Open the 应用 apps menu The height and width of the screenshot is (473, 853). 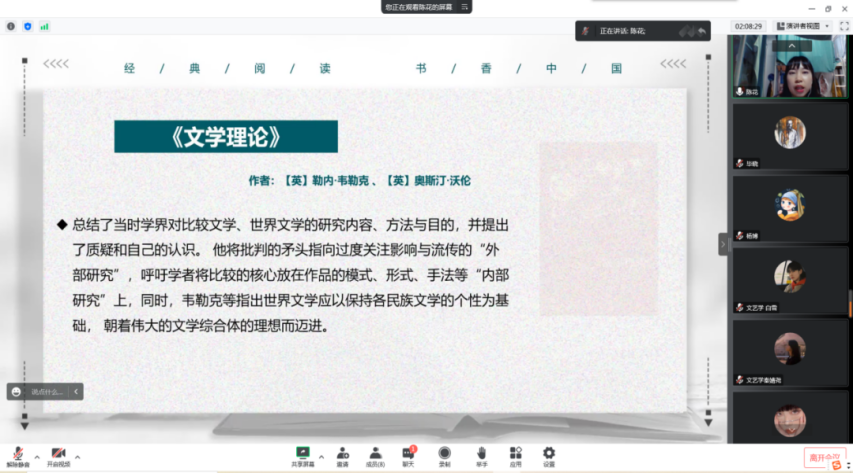pos(515,456)
